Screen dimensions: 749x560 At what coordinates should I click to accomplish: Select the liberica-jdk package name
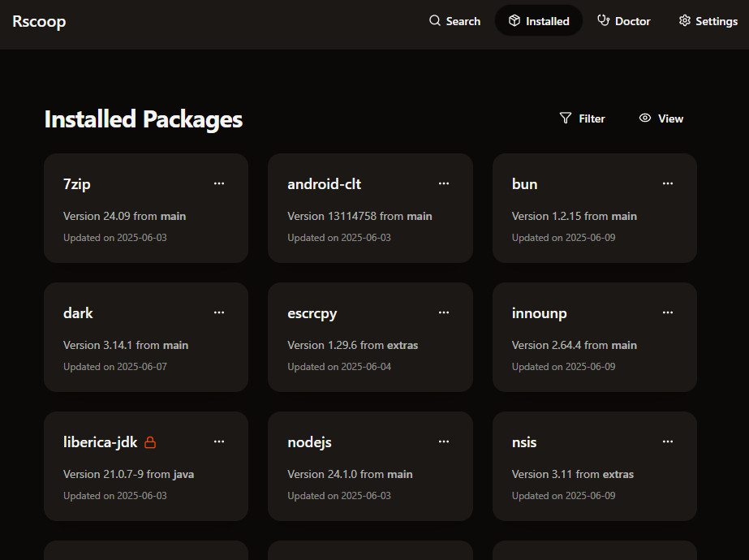(x=101, y=442)
